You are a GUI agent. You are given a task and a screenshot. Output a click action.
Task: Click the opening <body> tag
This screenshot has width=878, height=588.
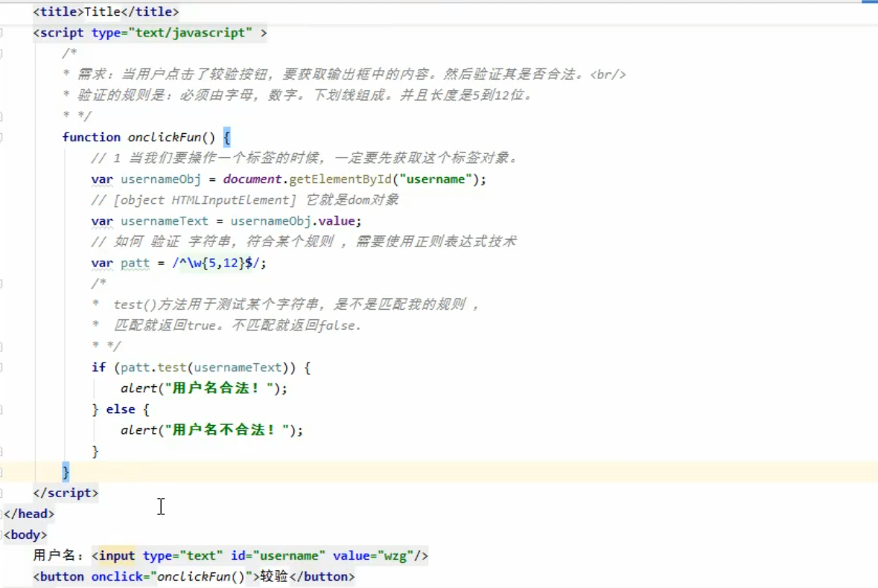[x=25, y=535]
